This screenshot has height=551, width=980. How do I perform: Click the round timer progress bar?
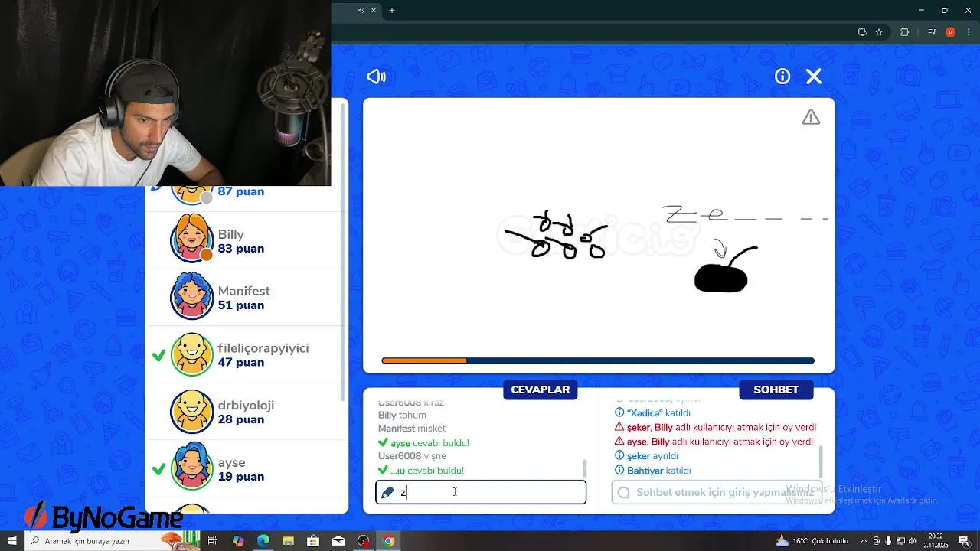pyautogui.click(x=598, y=360)
